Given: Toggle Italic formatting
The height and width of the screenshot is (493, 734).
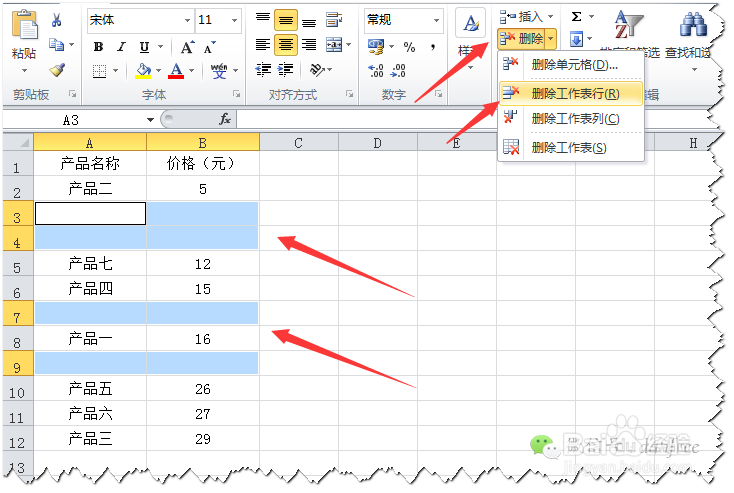Looking at the screenshot, I should click(121, 47).
